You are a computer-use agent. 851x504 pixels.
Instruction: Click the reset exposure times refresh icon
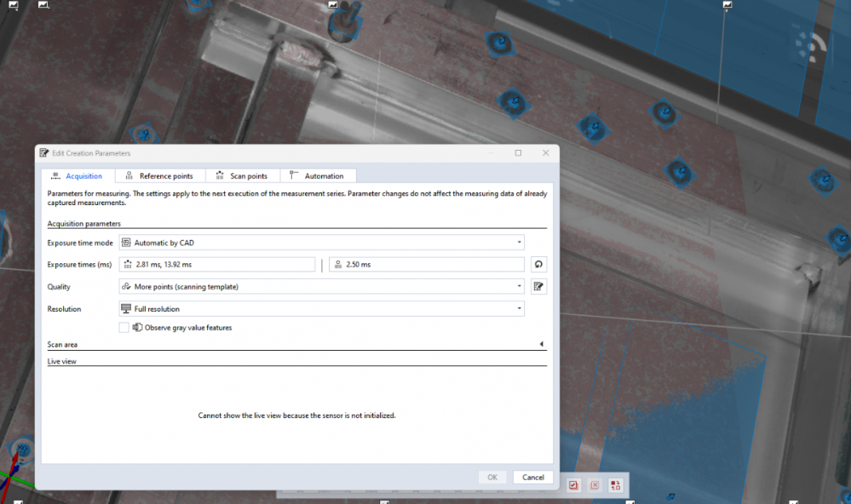point(538,265)
